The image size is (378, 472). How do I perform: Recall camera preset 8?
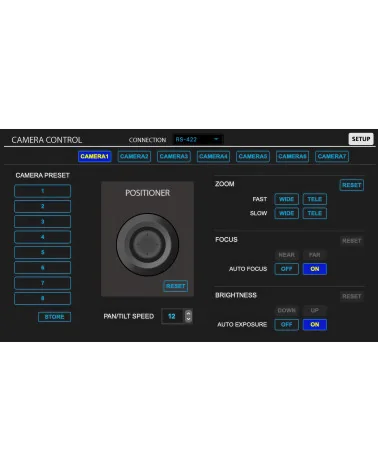click(43, 298)
